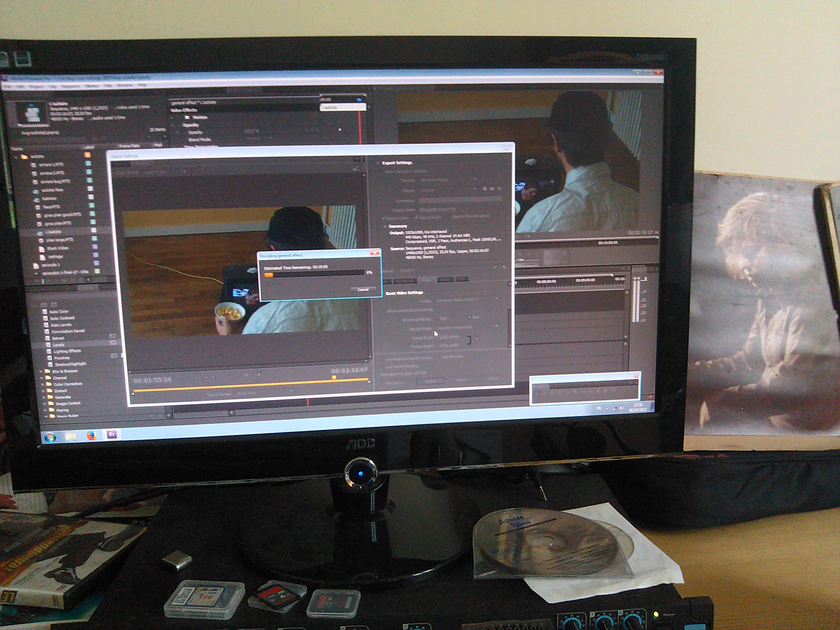Image resolution: width=840 pixels, height=630 pixels.
Task: Select Two encoding passes radio button
Action: (x=469, y=317)
